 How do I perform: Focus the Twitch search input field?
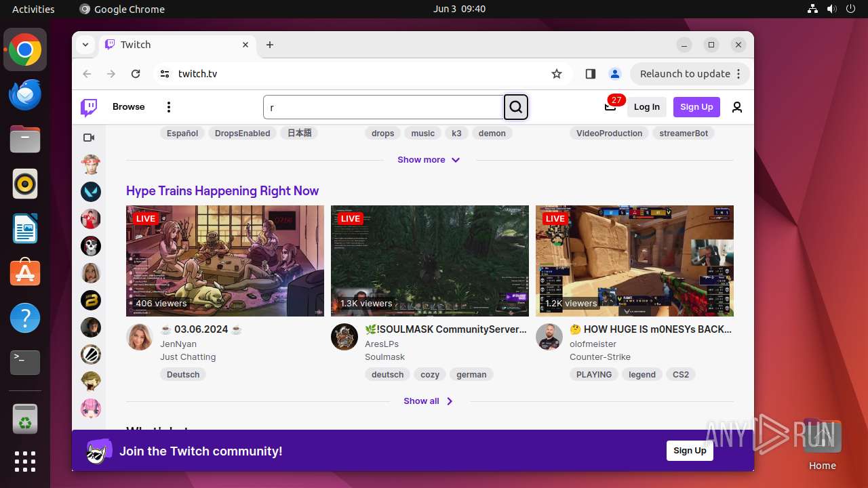[x=383, y=107]
